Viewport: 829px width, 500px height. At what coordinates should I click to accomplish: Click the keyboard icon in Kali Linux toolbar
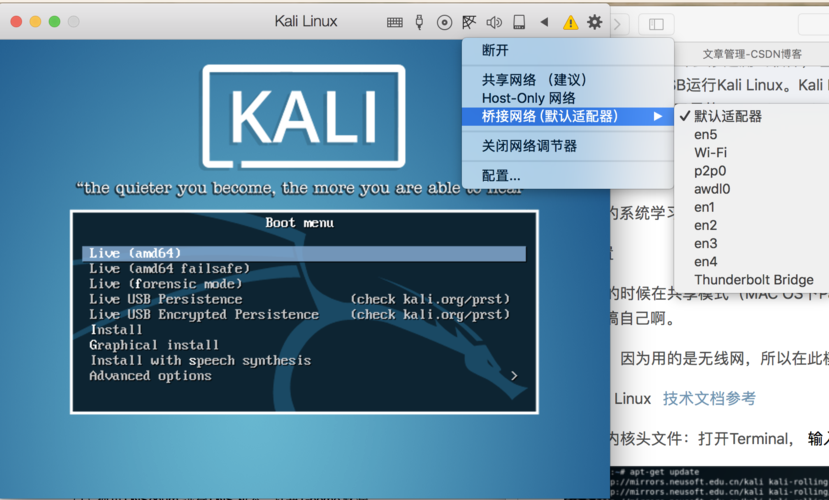click(394, 22)
